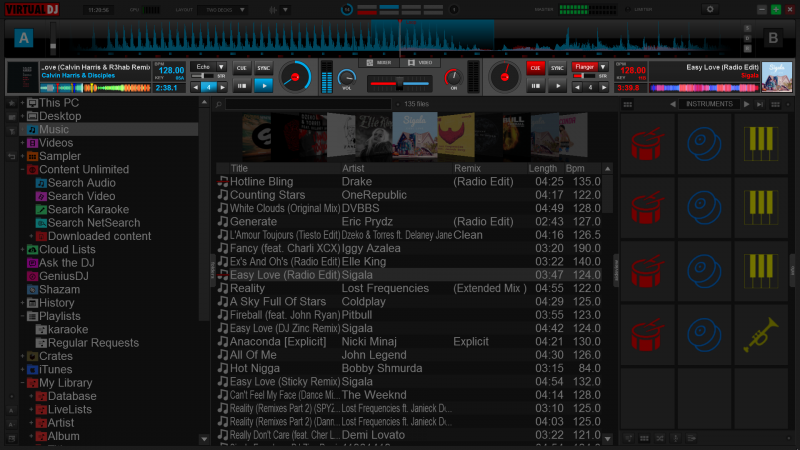Adjust the deck A Echo strength slider

click(203, 76)
